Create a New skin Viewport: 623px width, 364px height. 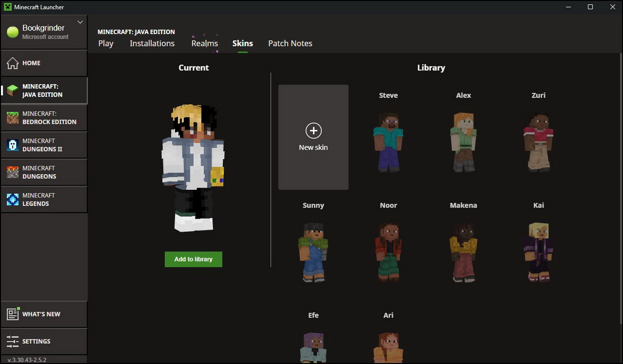click(313, 137)
